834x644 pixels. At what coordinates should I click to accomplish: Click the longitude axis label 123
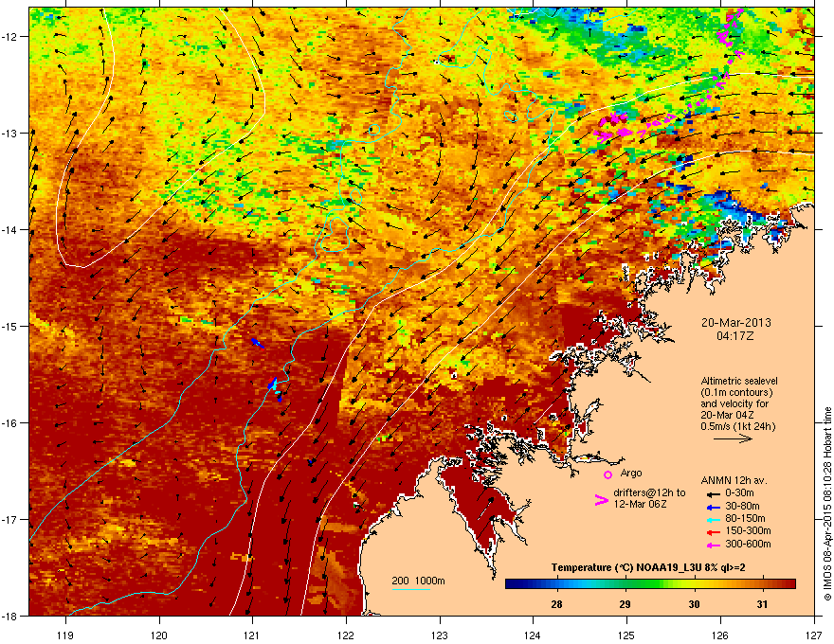(x=440, y=635)
